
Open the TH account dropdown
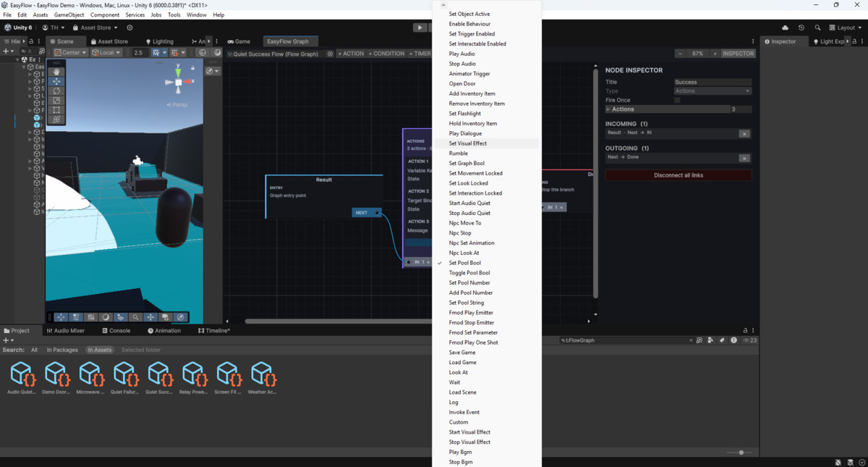[x=54, y=28]
